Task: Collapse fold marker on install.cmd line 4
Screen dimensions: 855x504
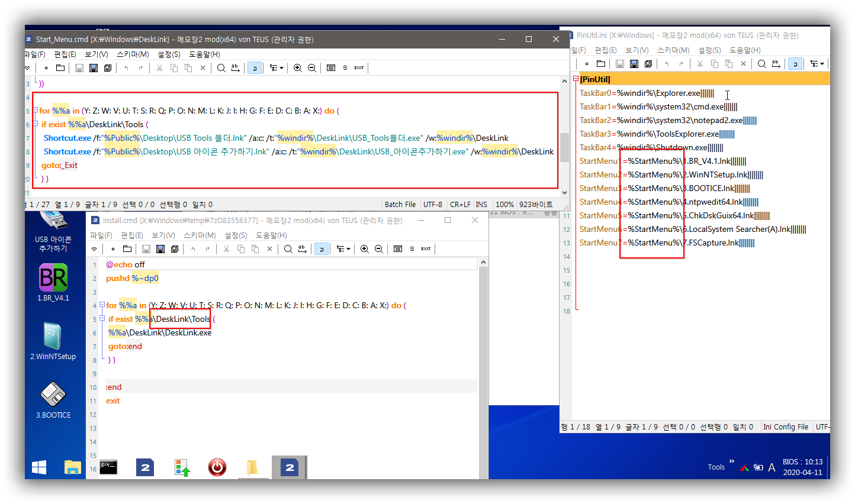Action: pyautogui.click(x=101, y=305)
